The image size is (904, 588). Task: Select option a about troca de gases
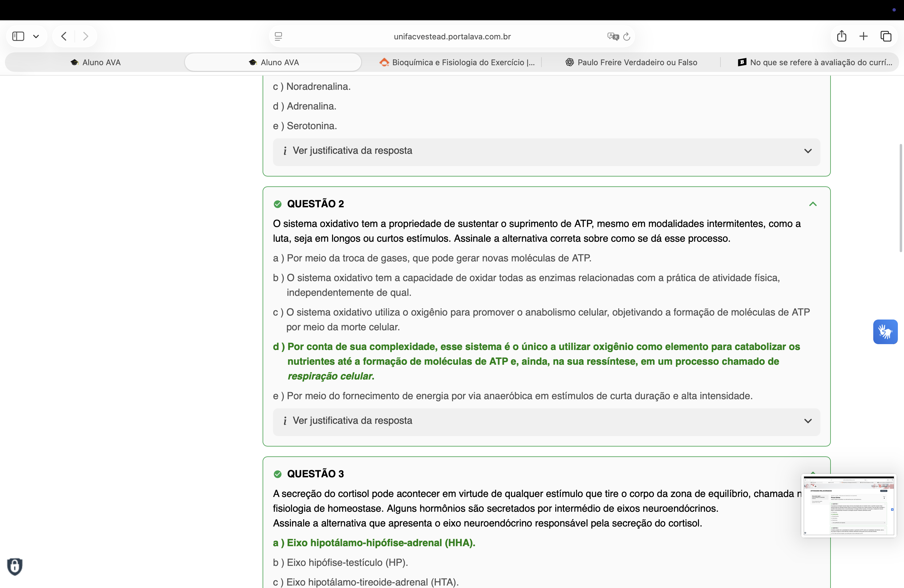point(432,258)
